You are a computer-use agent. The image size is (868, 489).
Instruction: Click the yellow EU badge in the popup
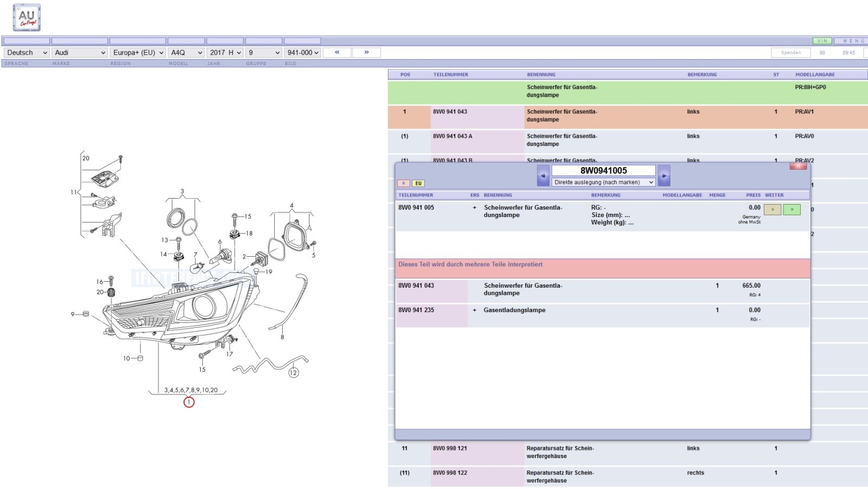point(418,183)
